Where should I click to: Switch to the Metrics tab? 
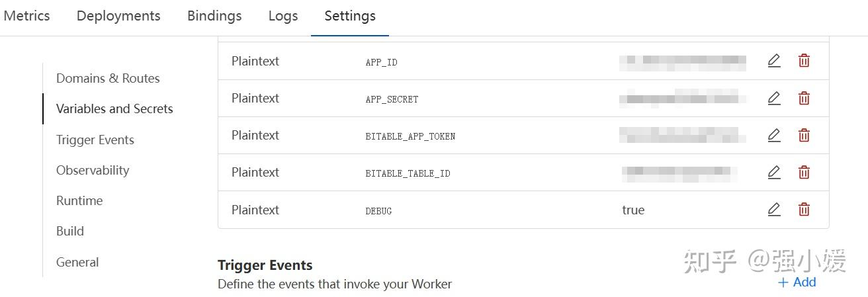click(x=26, y=16)
